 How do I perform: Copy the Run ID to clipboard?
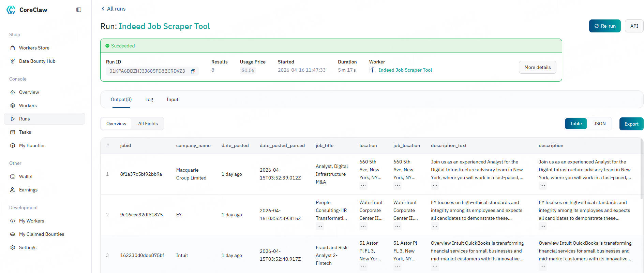[x=193, y=71]
